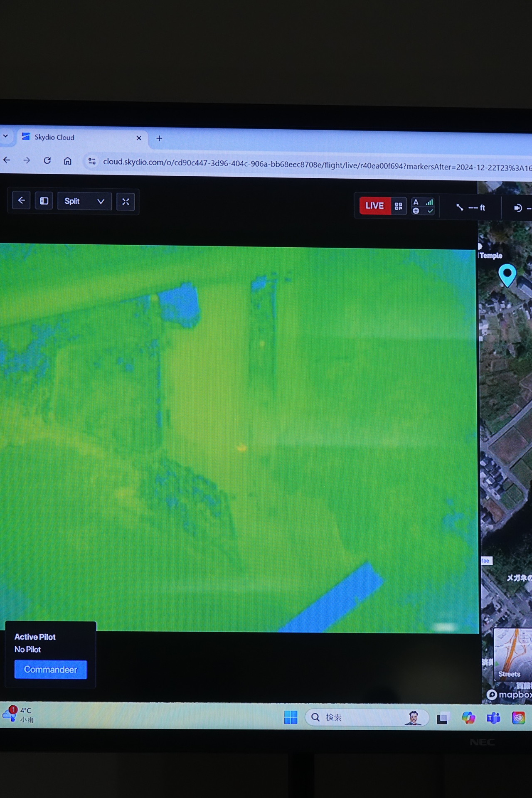The width and height of the screenshot is (532, 798).
Task: Open the Windows Start menu
Action: pyautogui.click(x=291, y=717)
